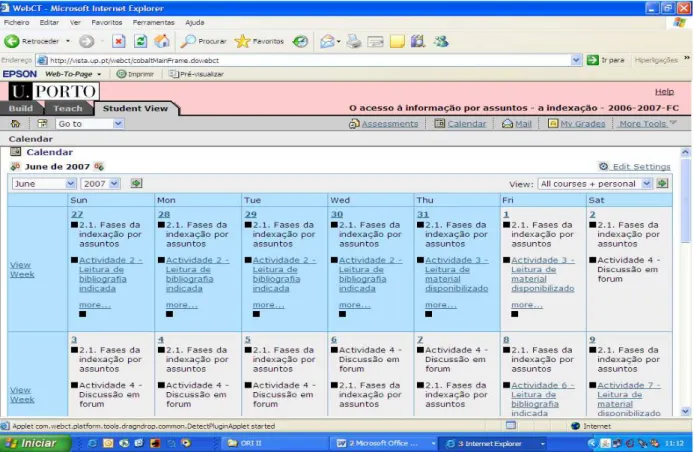The image size is (694, 452).
Task: Open the 2007 year dropdown
Action: 100,184
